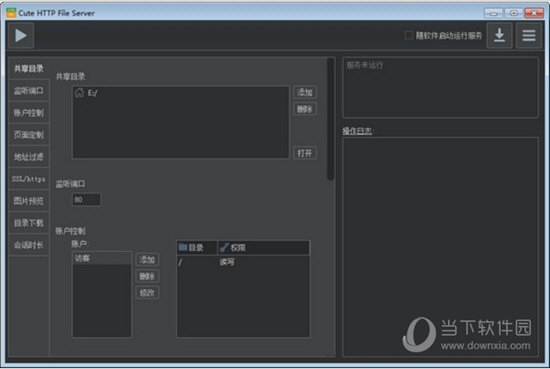
Task: Select the 监听端口 sidebar tab
Action: tap(29, 91)
